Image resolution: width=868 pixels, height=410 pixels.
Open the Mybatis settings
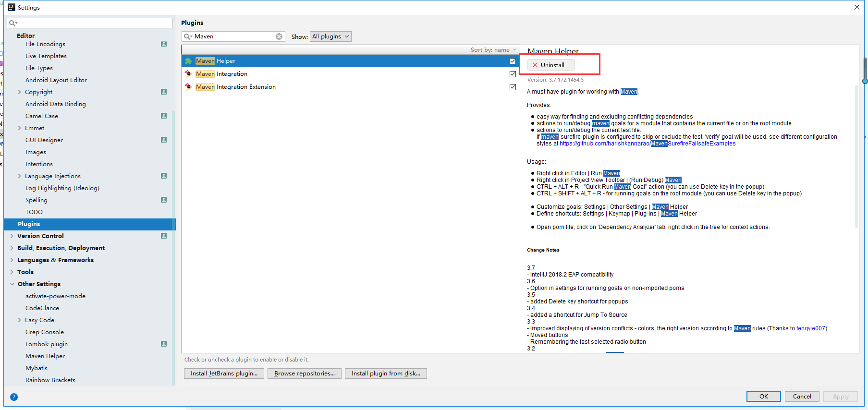coord(37,368)
